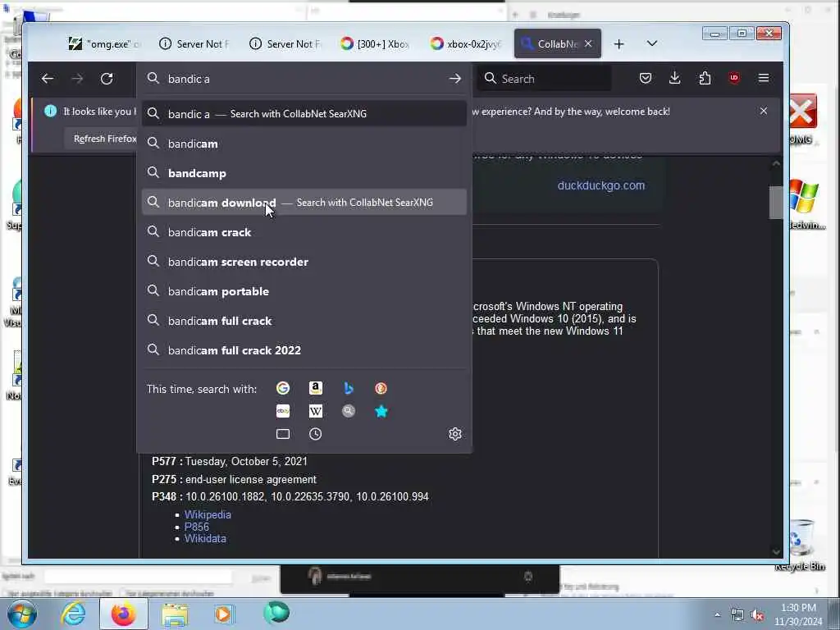Viewport: 840px width, 630px height.
Task: Search in History clock icon
Action: click(316, 434)
